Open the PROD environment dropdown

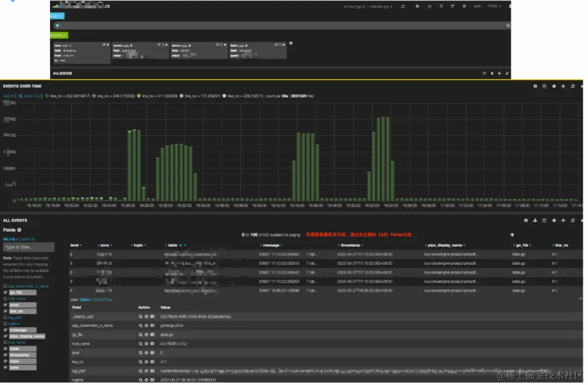point(494,7)
